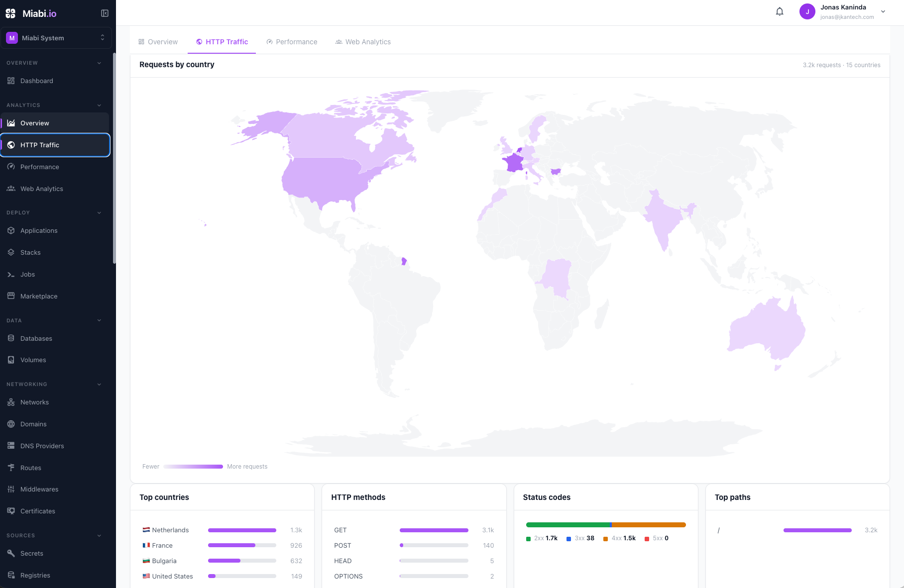Screen dimensions: 904x588
Task: Click the sidebar scrollbar
Action: 114,158
